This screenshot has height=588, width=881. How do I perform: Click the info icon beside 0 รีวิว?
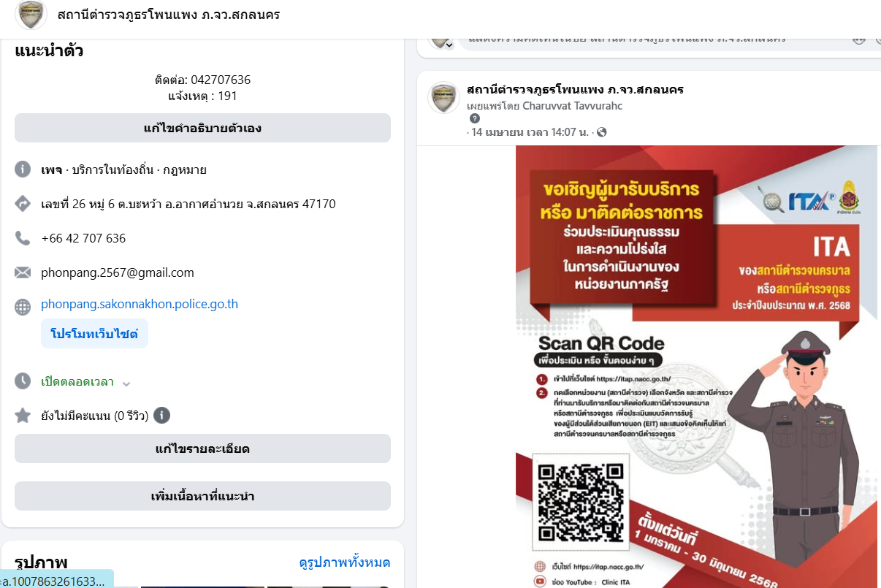[161, 416]
